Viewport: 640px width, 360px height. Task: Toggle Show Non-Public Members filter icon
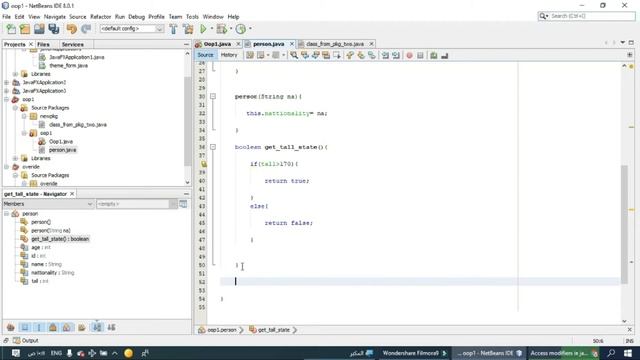53,327
